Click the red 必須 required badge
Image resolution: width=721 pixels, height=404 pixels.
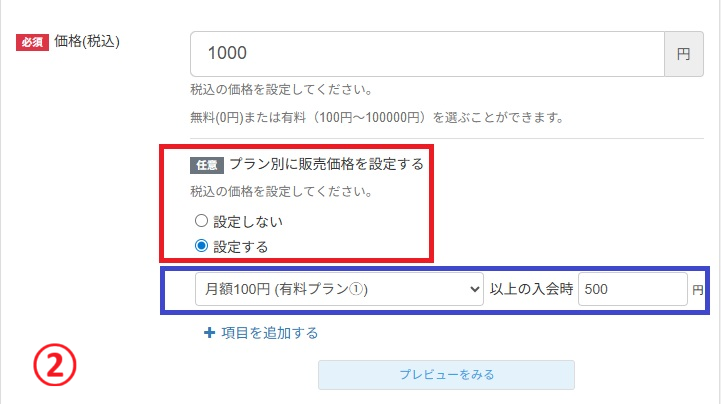33,43
